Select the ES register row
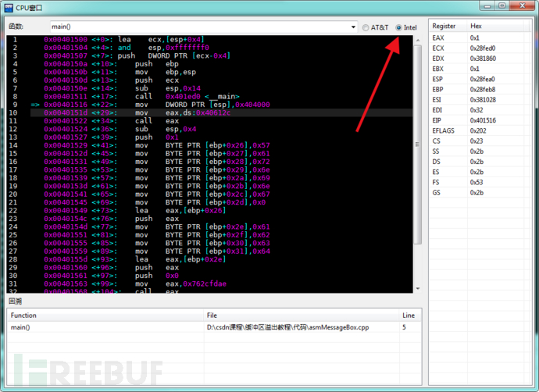Image resolution: width=539 pixels, height=392 pixels. point(480,172)
